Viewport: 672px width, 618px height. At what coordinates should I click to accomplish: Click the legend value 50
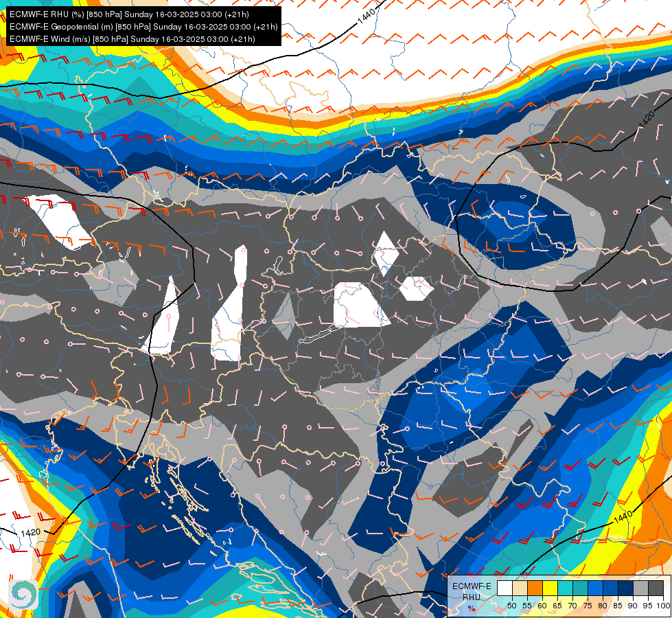(x=511, y=606)
